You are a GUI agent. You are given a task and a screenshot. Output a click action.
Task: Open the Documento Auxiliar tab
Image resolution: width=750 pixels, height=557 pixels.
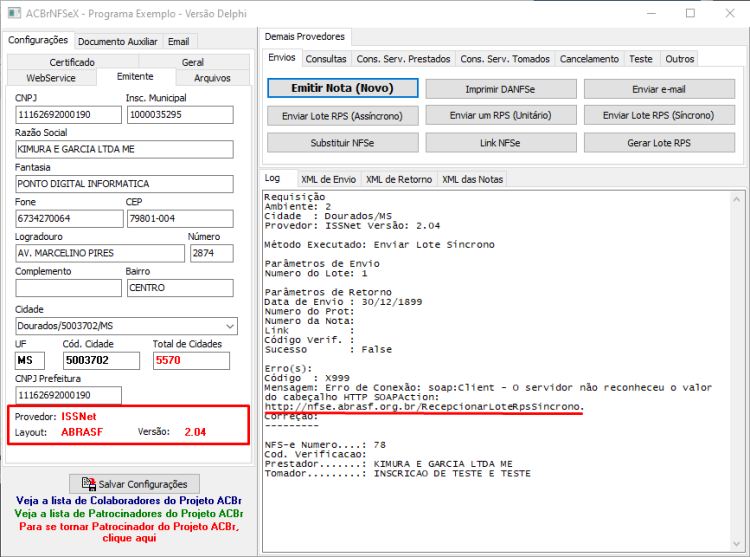pyautogui.click(x=118, y=42)
